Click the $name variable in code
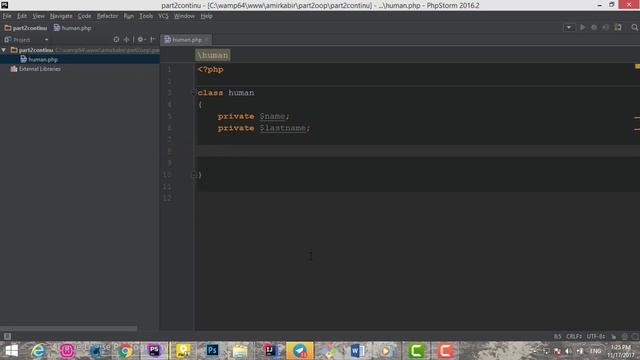 click(x=272, y=116)
